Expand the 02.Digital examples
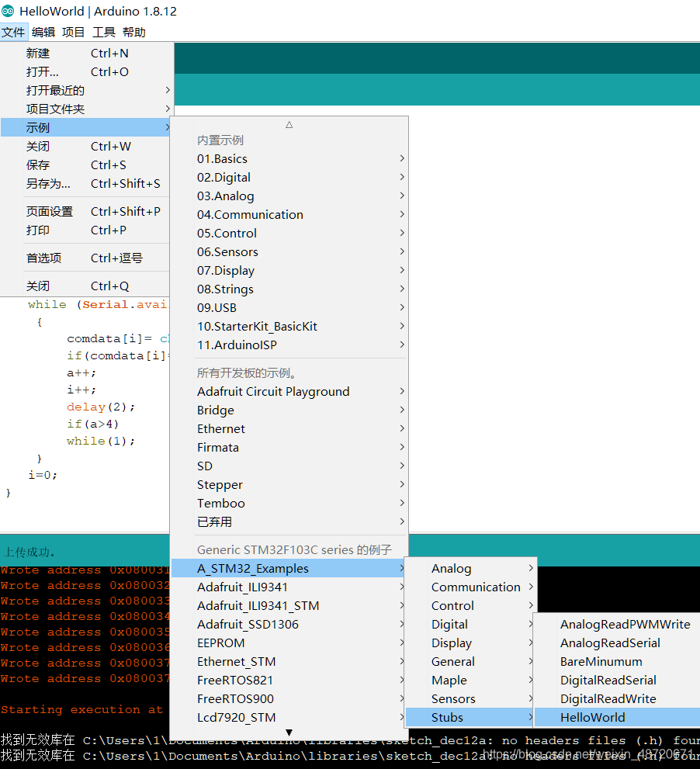This screenshot has width=700, height=769. (289, 178)
